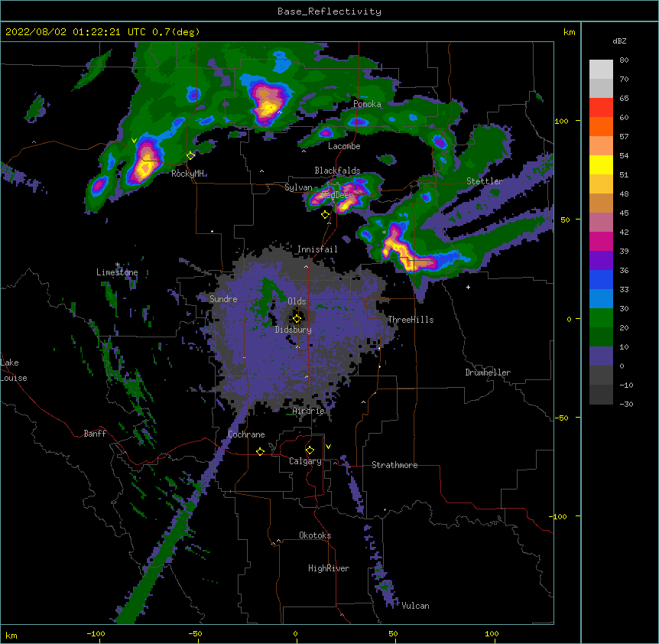Click the Banff label
This screenshot has width=659, height=644.
click(95, 434)
